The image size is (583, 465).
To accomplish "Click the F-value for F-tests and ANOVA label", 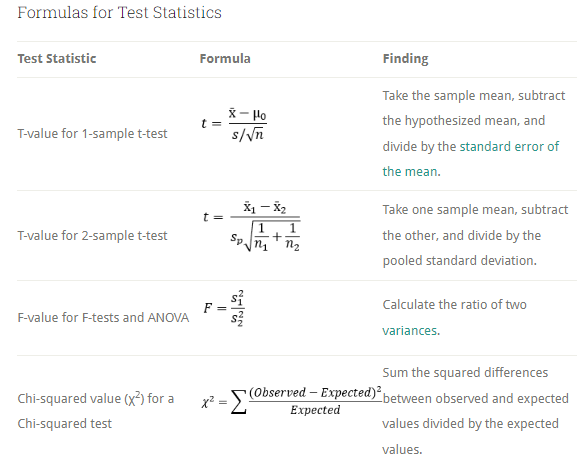I will (103, 317).
